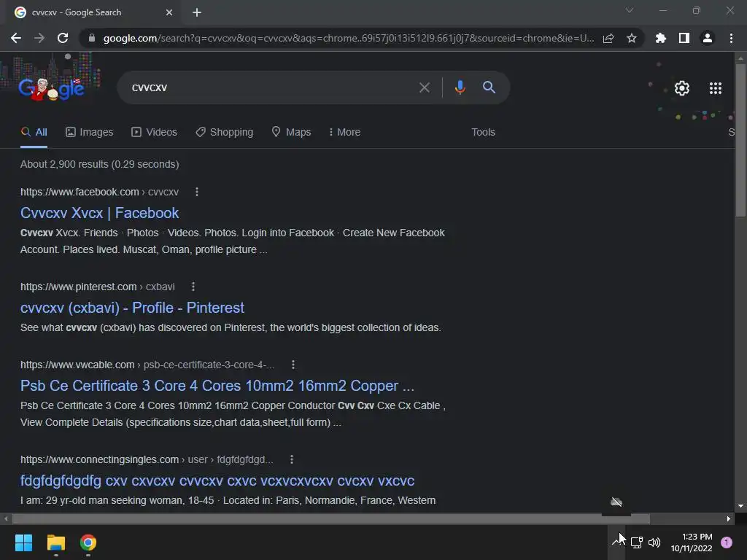Close the cvvcxv Google Search tab
Image resolution: width=747 pixels, height=560 pixels.
(x=169, y=12)
